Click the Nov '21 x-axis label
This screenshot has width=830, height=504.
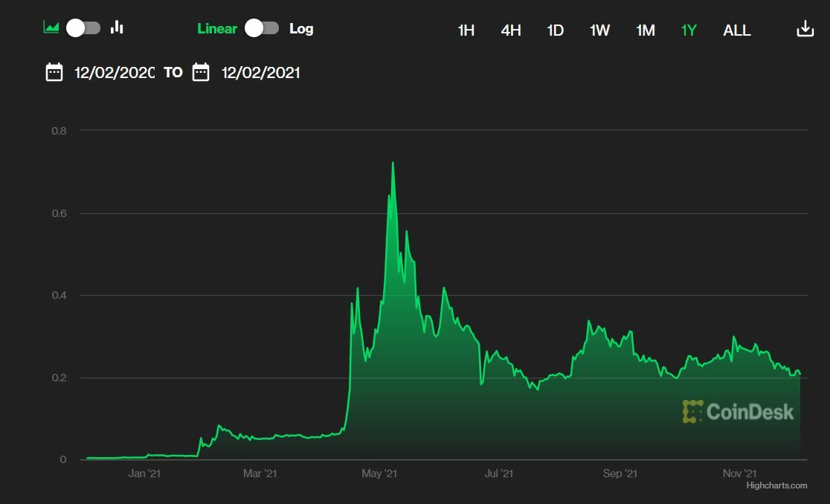[739, 474]
